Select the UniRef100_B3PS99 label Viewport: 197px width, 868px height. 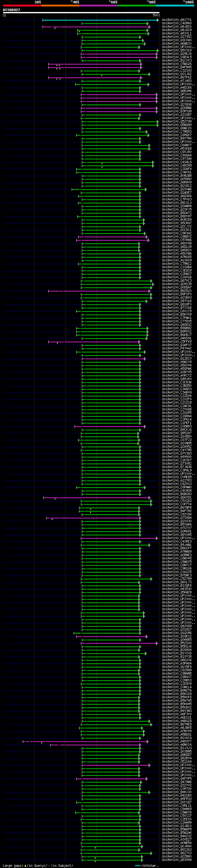(x=176, y=111)
